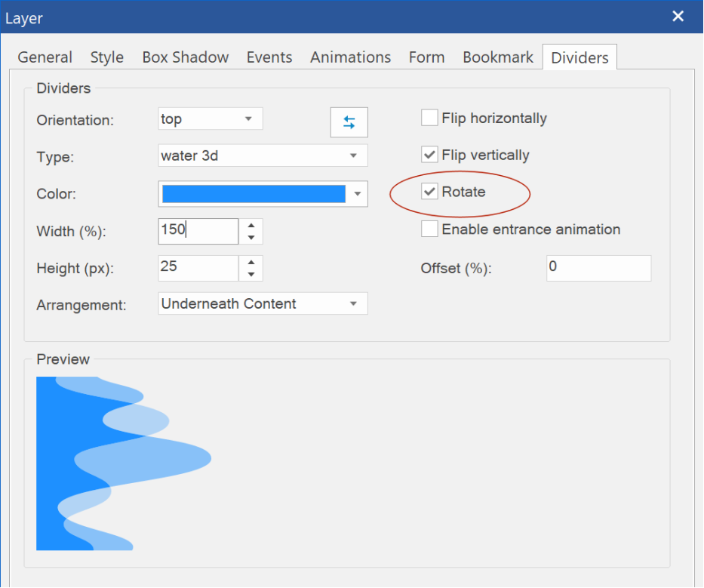This screenshot has height=588, width=704.
Task: Open the Box Shadow tab
Action: pos(186,57)
